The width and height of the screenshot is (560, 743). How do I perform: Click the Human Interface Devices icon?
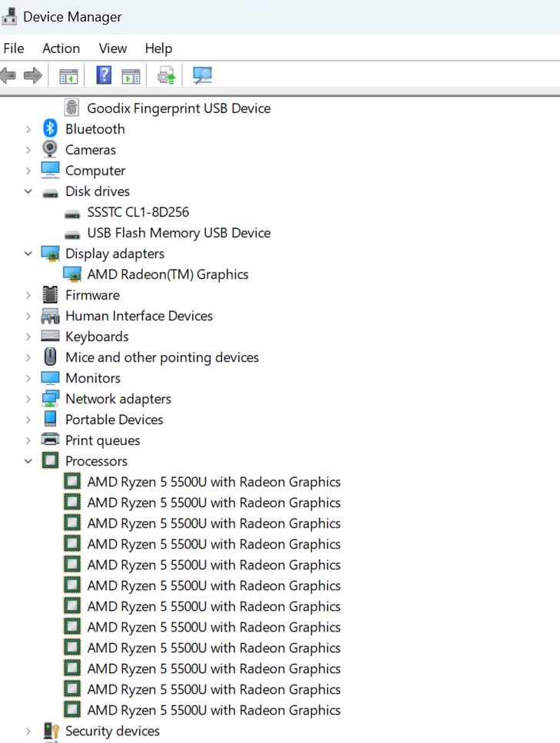[50, 316]
